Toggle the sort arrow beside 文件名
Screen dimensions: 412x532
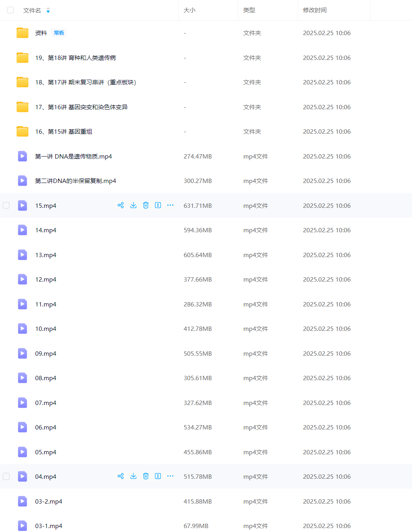tap(48, 10)
